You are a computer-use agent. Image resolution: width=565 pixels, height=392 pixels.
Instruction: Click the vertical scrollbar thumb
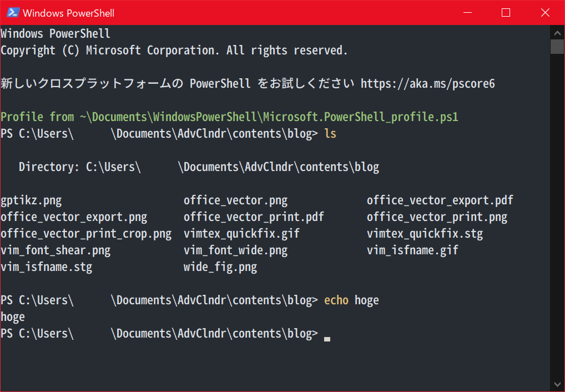click(x=557, y=47)
